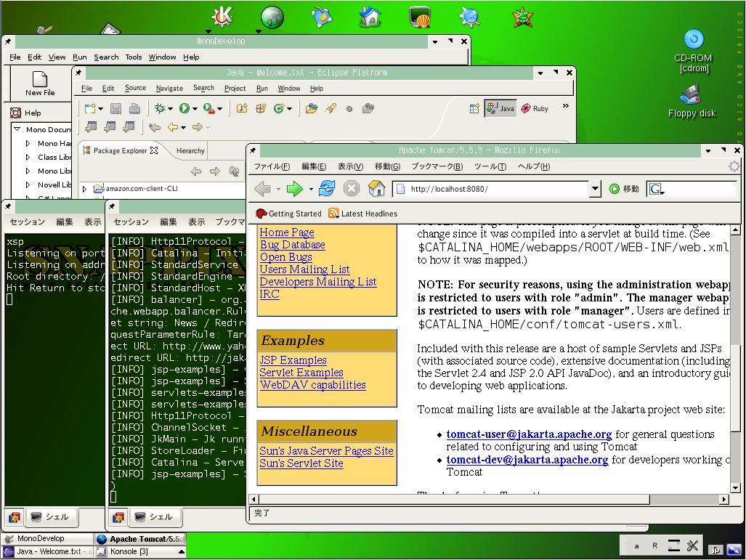Switch to Eclipse Ruby perspective

535,108
